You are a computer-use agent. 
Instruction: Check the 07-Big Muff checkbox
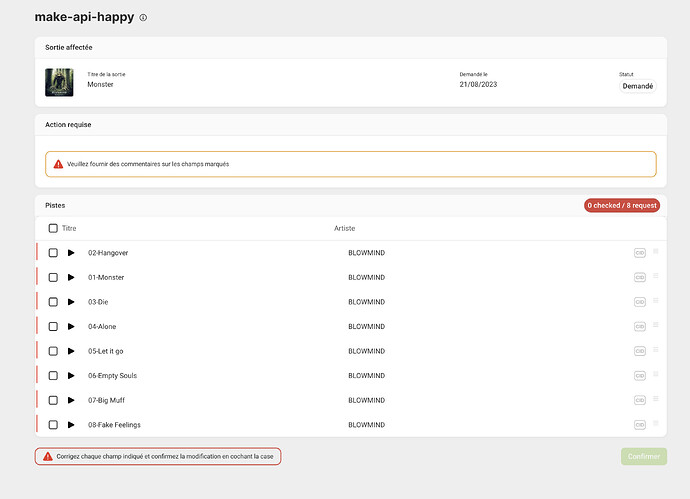coord(53,400)
